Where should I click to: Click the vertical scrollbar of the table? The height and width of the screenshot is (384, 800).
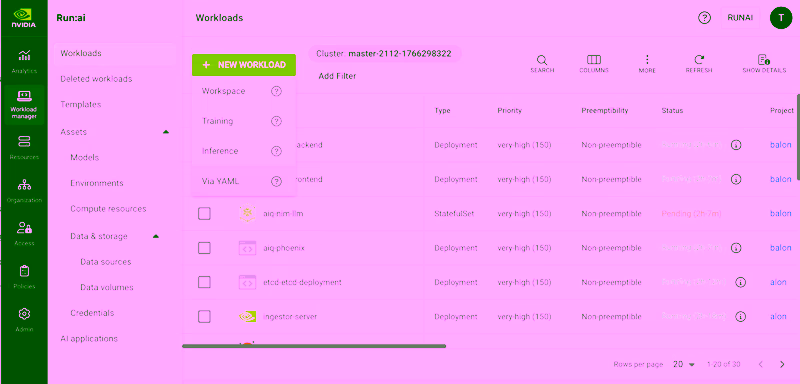[x=798, y=137]
